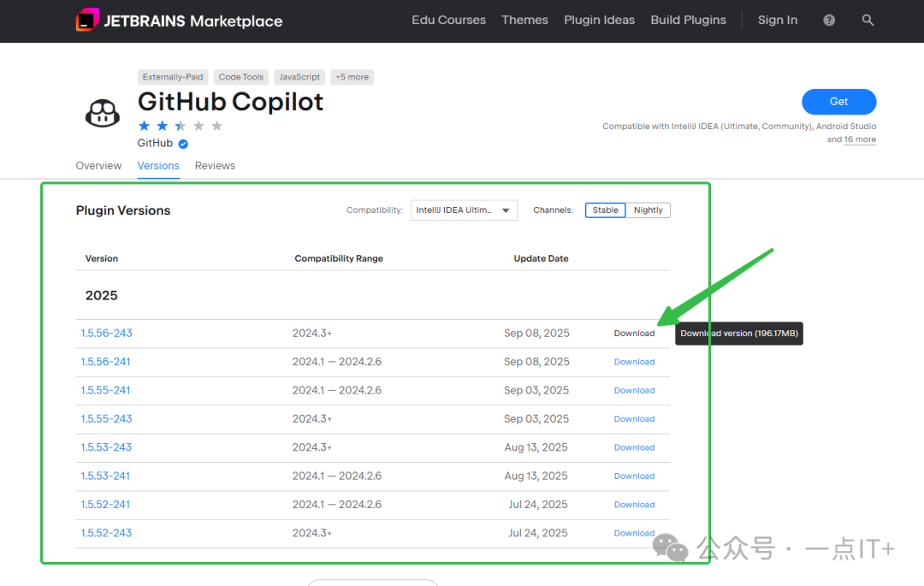Go to Build Plugins
This screenshot has height=586, width=924.
pyautogui.click(x=688, y=20)
